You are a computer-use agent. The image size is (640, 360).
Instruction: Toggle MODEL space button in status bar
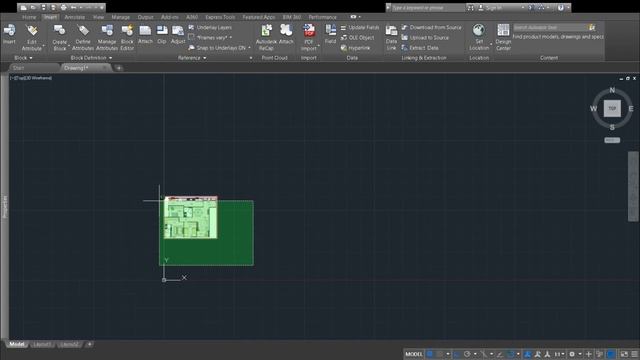pyautogui.click(x=413, y=354)
